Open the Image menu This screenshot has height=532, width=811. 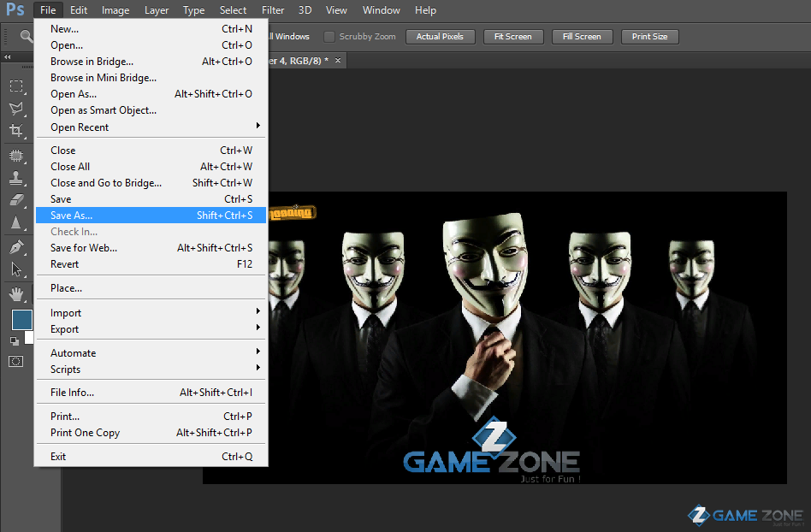coord(115,9)
